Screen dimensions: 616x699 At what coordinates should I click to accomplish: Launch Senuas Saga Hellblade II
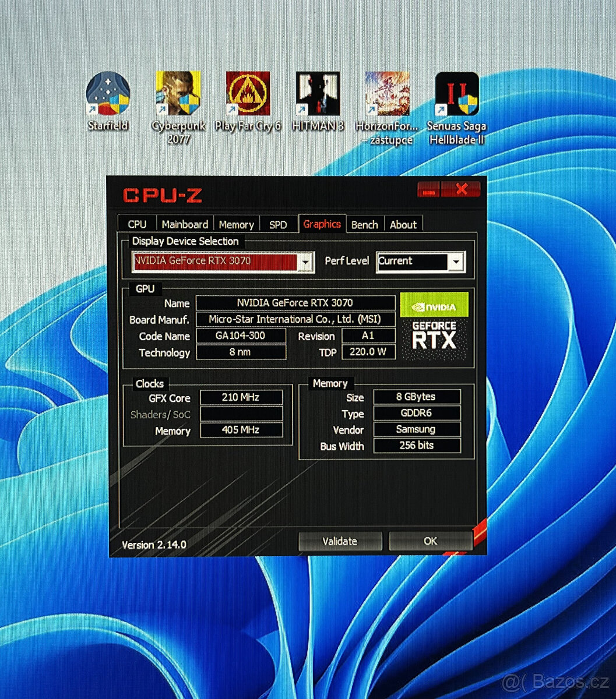tap(457, 93)
